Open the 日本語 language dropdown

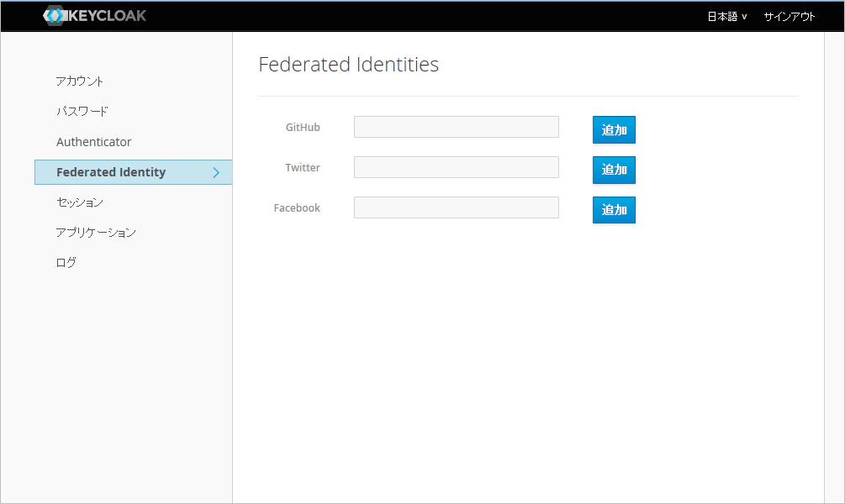pyautogui.click(x=727, y=17)
